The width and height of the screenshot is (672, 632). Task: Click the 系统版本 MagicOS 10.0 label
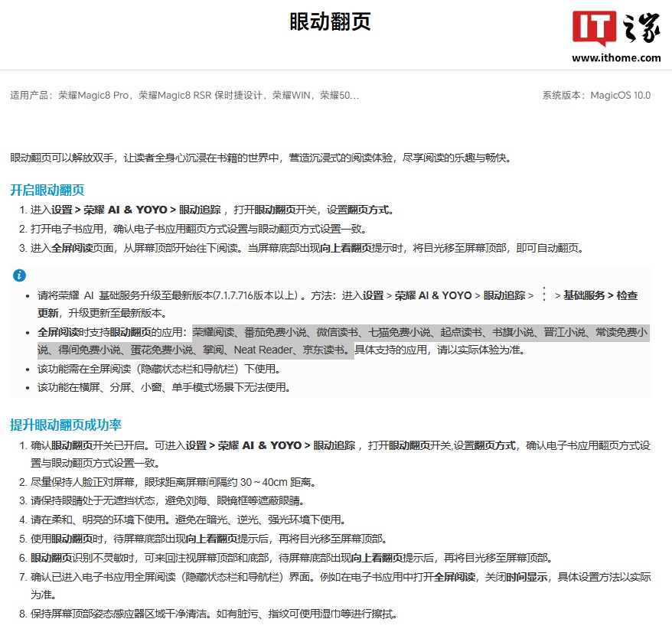click(x=595, y=96)
